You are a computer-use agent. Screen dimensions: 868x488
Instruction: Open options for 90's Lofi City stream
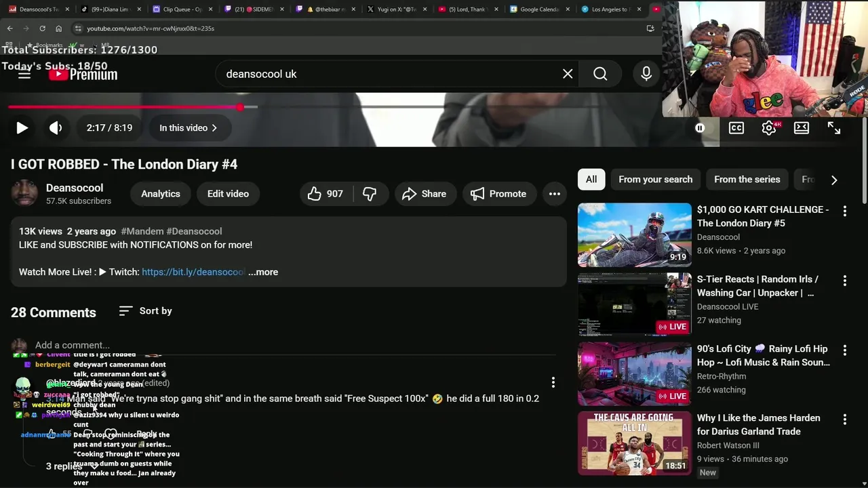(x=845, y=350)
